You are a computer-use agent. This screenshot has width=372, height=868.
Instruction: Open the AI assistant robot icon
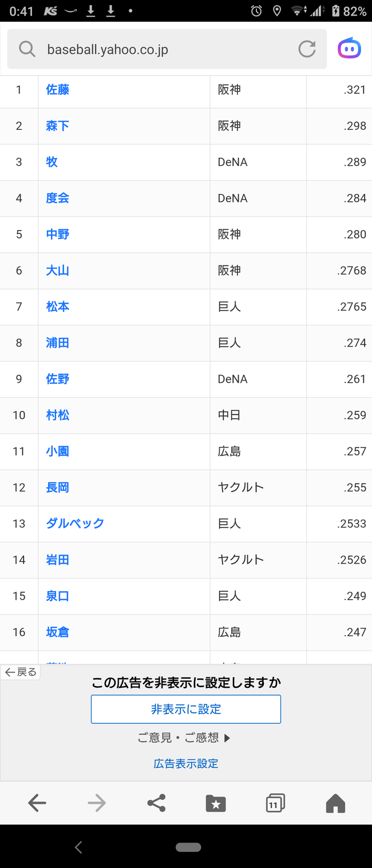click(349, 49)
